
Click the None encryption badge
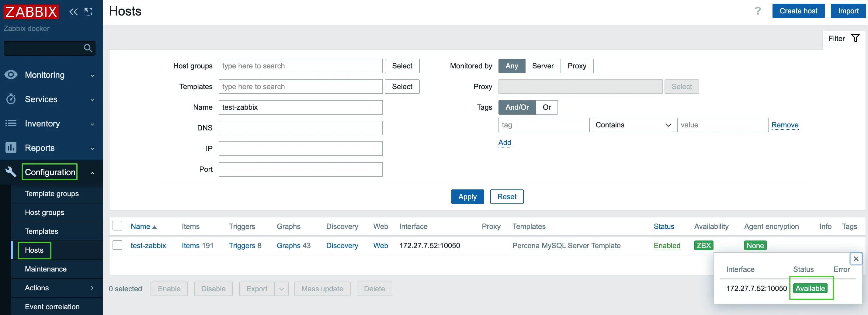pos(755,245)
